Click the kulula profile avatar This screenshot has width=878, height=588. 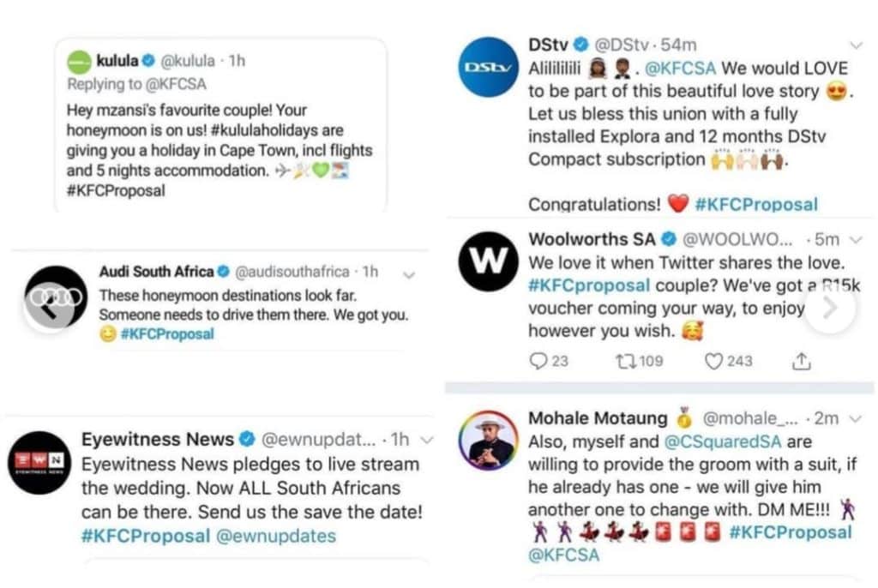coord(81,61)
